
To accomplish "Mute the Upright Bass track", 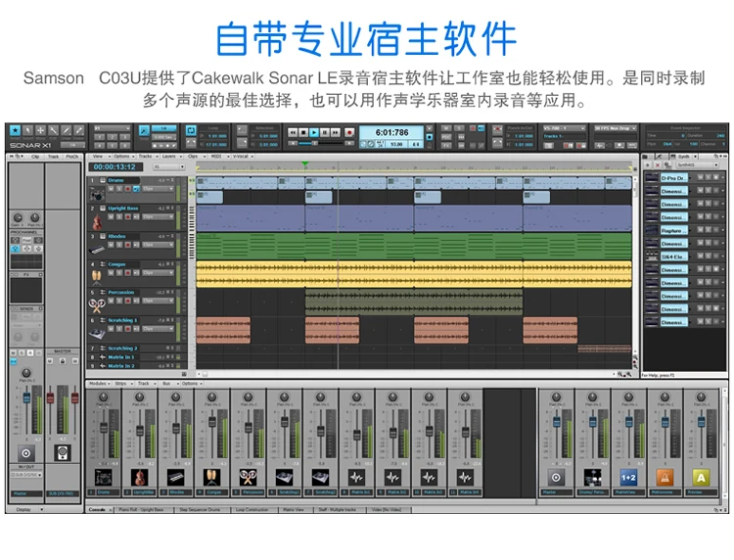I will point(111,216).
